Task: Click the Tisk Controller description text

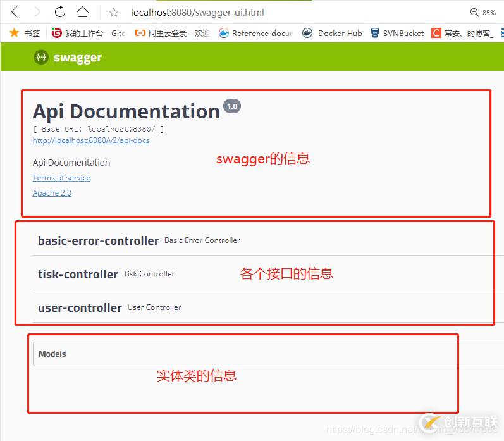Action: pos(149,274)
